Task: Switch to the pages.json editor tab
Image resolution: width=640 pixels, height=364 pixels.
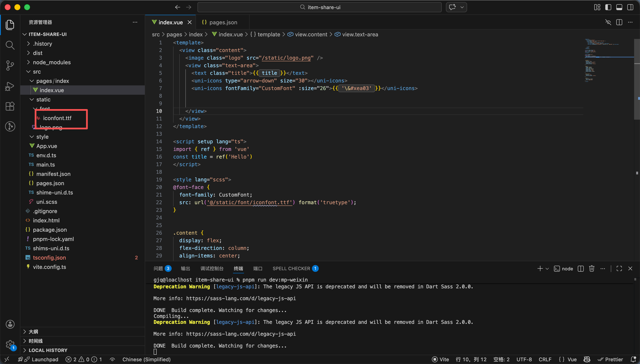Action: coord(223,22)
